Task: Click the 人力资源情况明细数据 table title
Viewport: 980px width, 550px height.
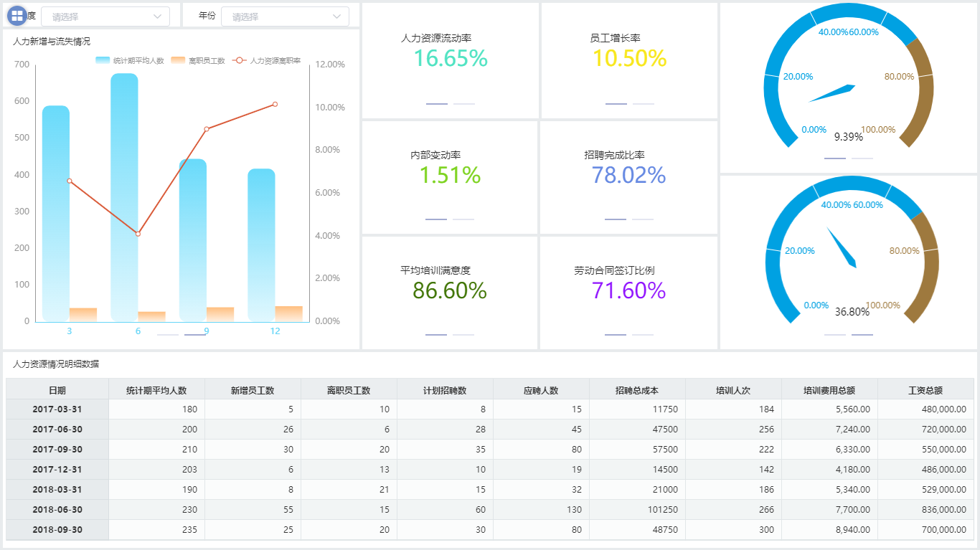Action: coord(56,364)
